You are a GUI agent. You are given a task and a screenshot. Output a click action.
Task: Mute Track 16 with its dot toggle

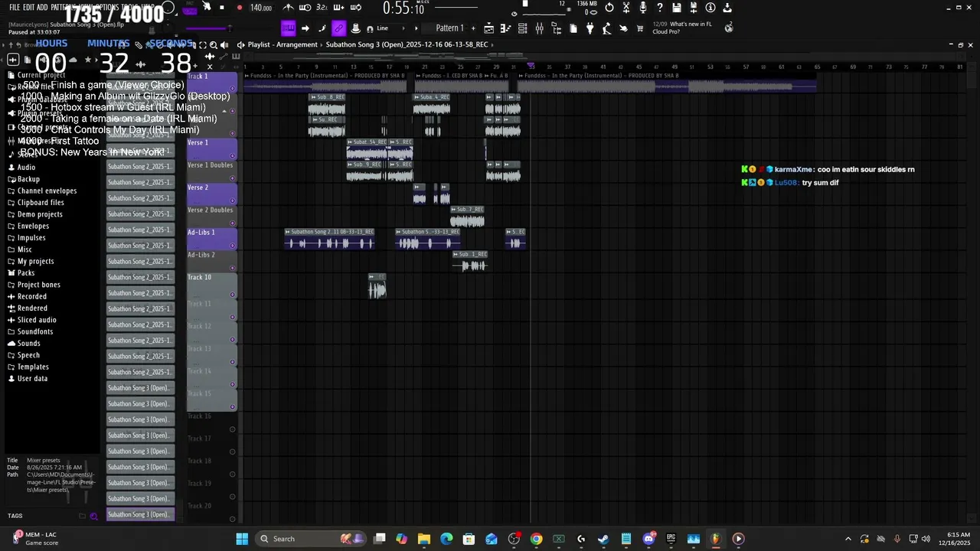(x=233, y=429)
